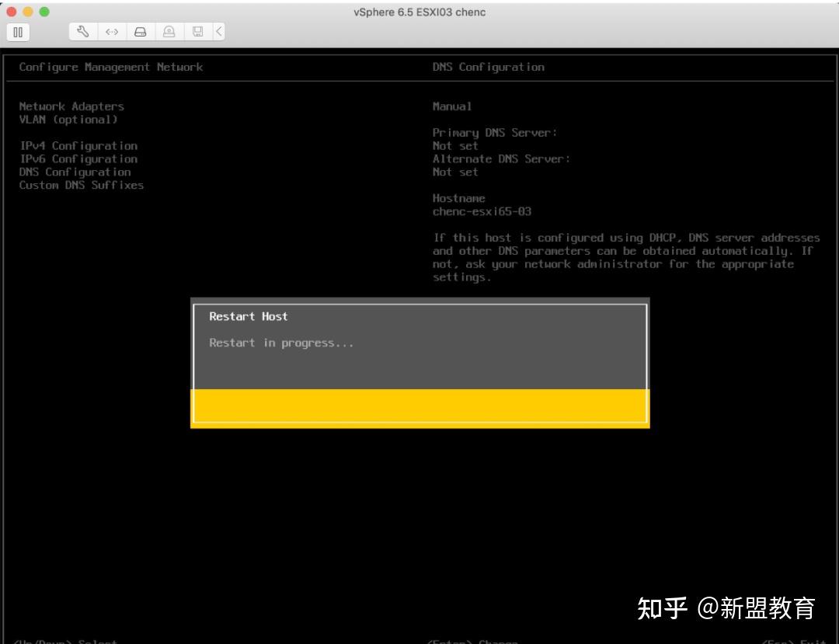Click the network adapter toolbar icon
The height and width of the screenshot is (644, 839).
click(x=111, y=32)
